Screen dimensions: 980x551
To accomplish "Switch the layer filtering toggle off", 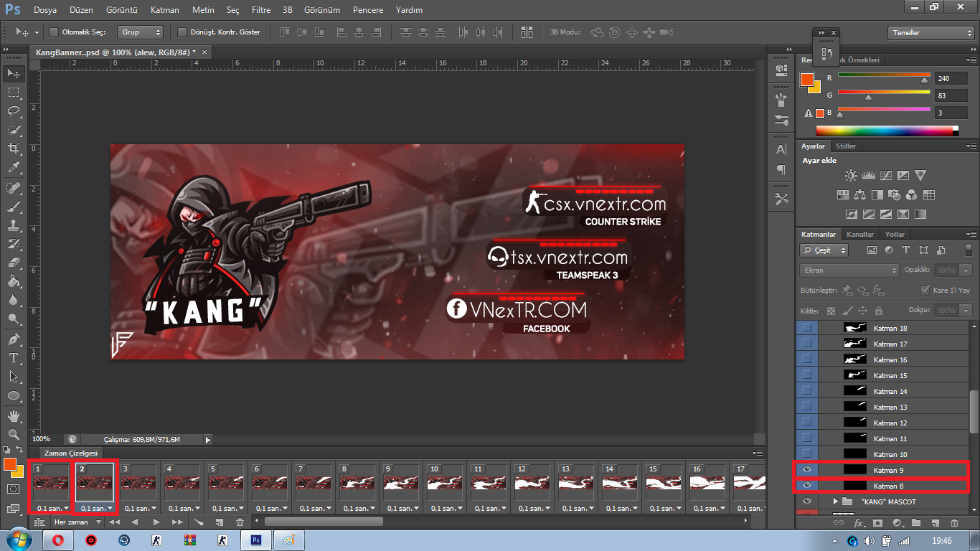I will [x=969, y=250].
